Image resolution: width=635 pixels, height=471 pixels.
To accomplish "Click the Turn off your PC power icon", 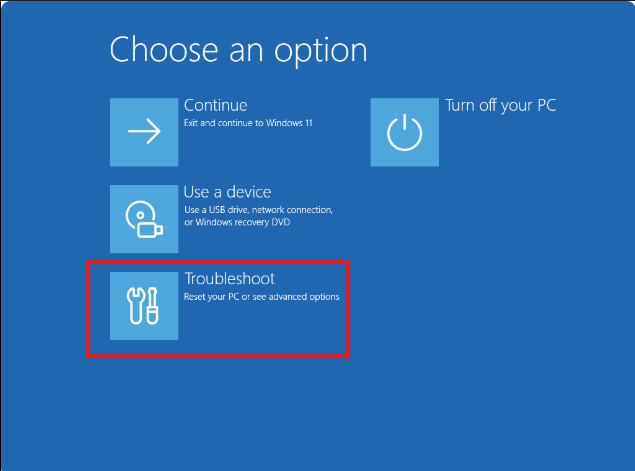I will click(405, 132).
